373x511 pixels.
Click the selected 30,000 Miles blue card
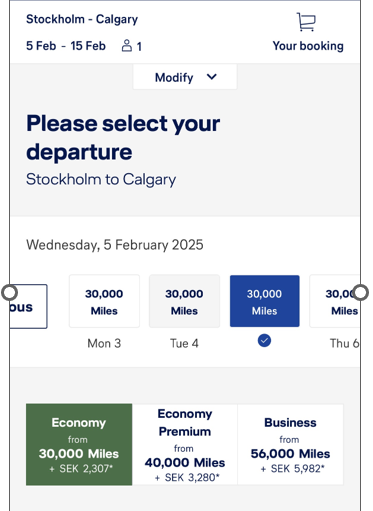pyautogui.click(x=265, y=301)
